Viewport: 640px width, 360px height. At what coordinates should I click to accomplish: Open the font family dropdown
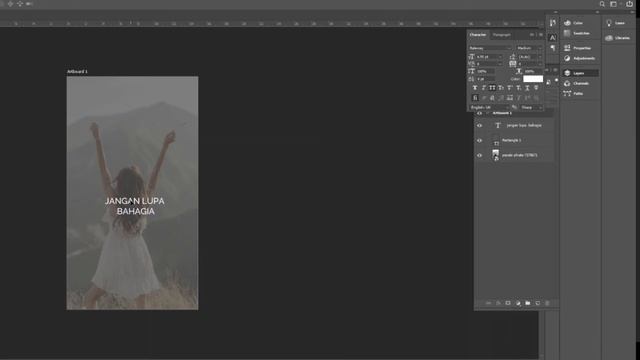pos(490,48)
